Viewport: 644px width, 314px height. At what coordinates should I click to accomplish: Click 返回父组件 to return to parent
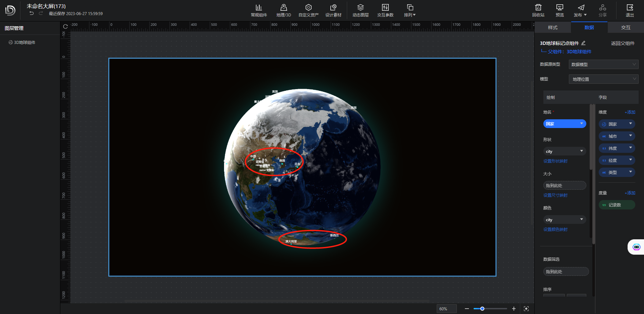[623, 43]
